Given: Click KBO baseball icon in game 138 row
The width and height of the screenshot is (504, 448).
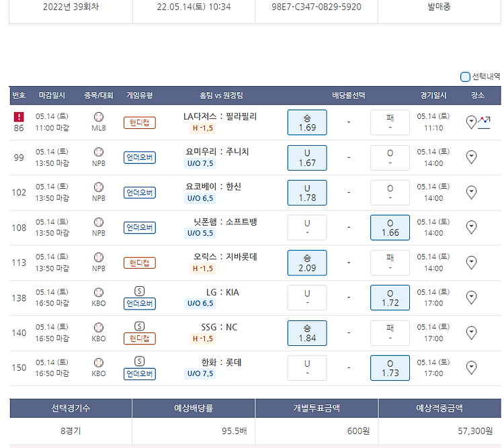Looking at the screenshot, I should [99, 292].
